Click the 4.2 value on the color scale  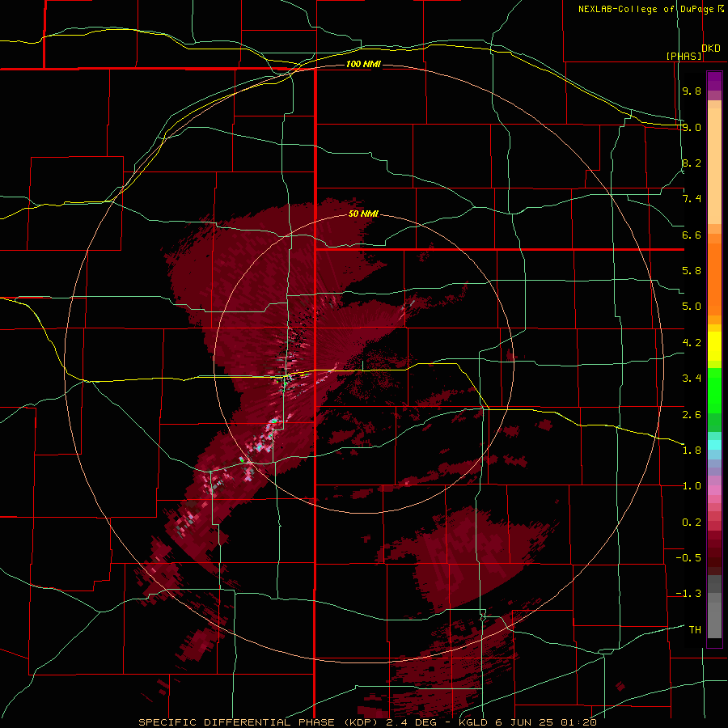(x=692, y=343)
